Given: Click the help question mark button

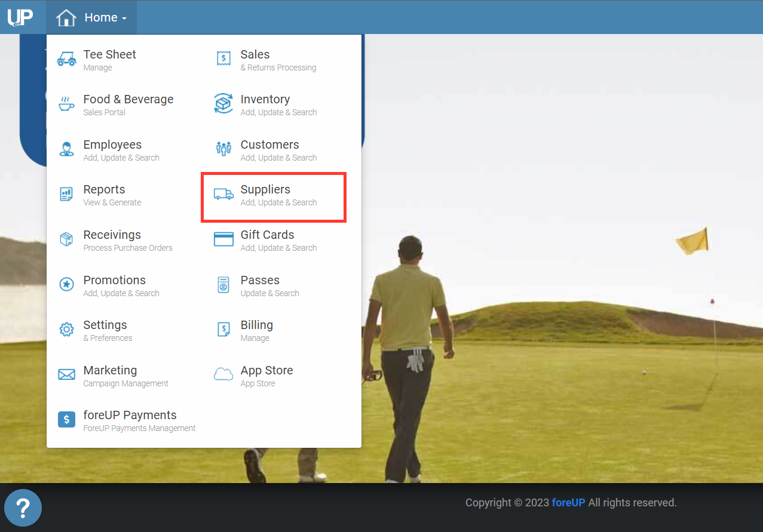Looking at the screenshot, I should point(23,508).
